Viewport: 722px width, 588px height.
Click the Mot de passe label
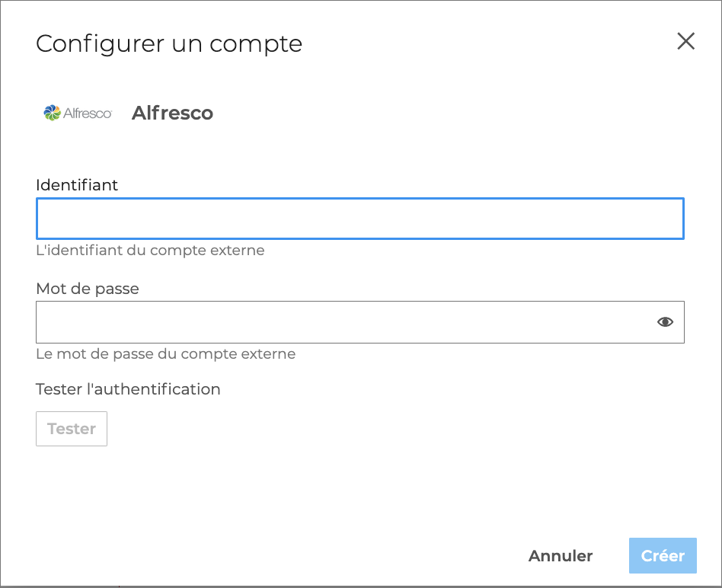88,289
